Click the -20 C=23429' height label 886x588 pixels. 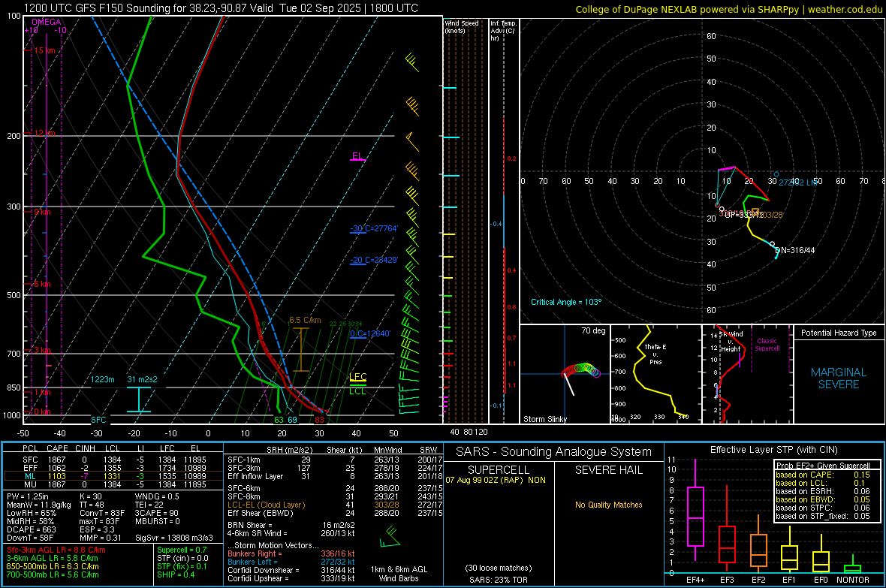point(373,260)
